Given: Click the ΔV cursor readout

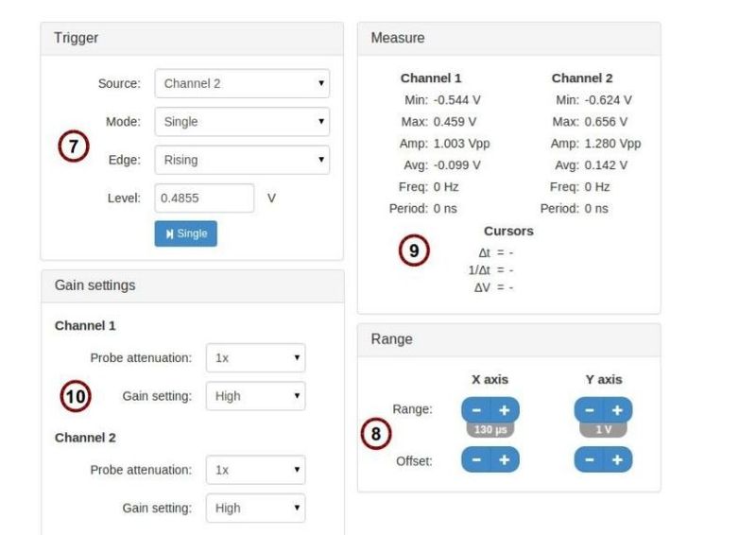Looking at the screenshot, I should point(493,287).
